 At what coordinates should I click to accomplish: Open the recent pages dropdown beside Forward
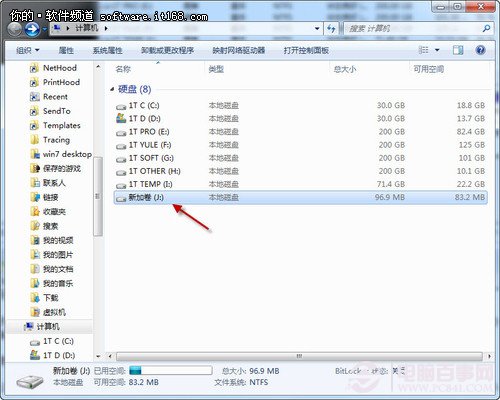(x=45, y=30)
